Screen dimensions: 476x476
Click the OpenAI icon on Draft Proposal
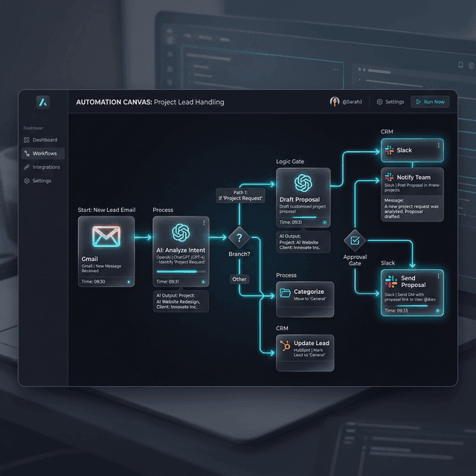pyautogui.click(x=303, y=183)
